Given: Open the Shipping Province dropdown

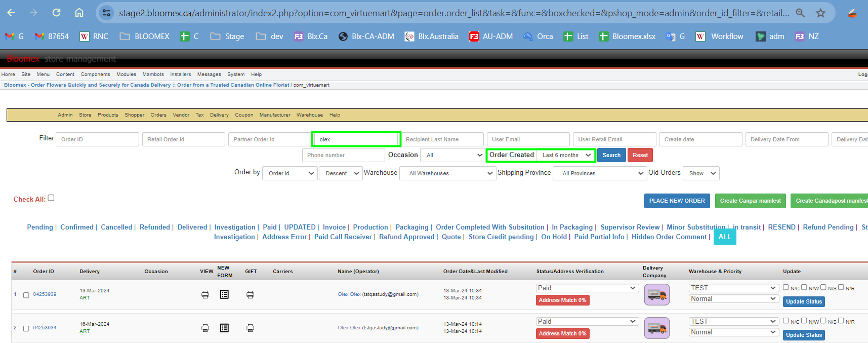Looking at the screenshot, I should [599, 173].
